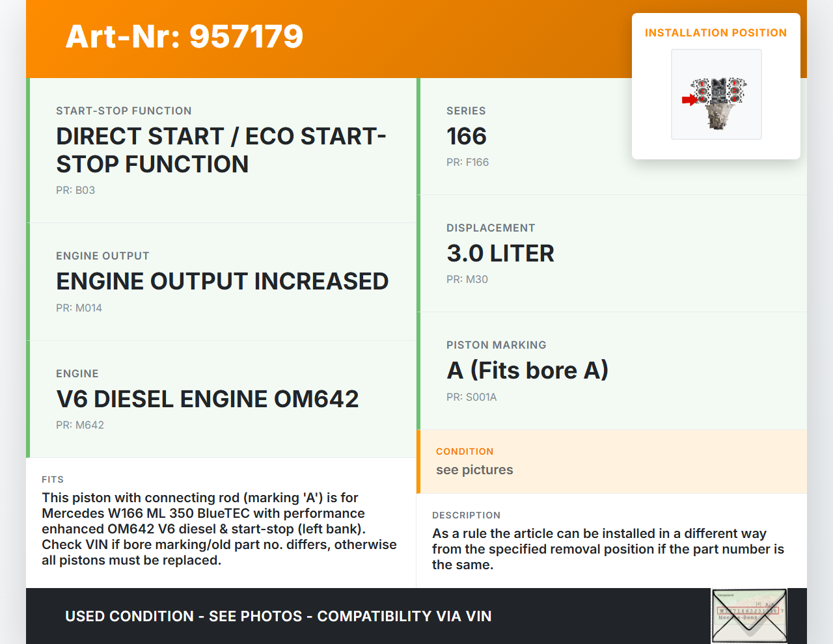Click the PR: F166 code
The image size is (833, 644).
pos(467,163)
